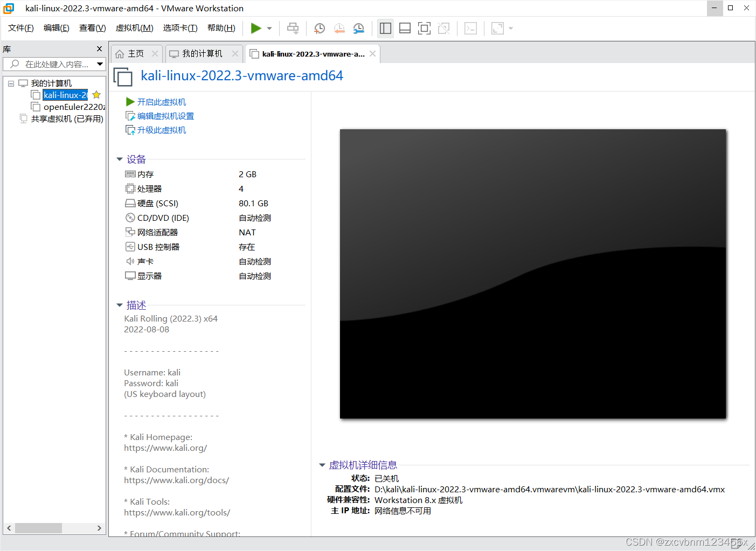This screenshot has height=551, width=756.
Task: Select the kali-linux-2022.3-vmware-a... tab
Action: click(x=313, y=54)
